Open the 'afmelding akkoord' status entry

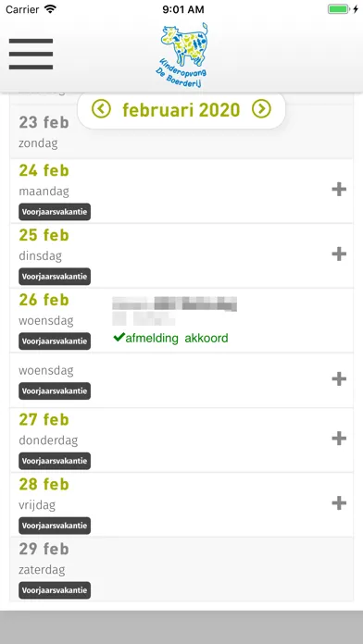pyautogui.click(x=170, y=339)
